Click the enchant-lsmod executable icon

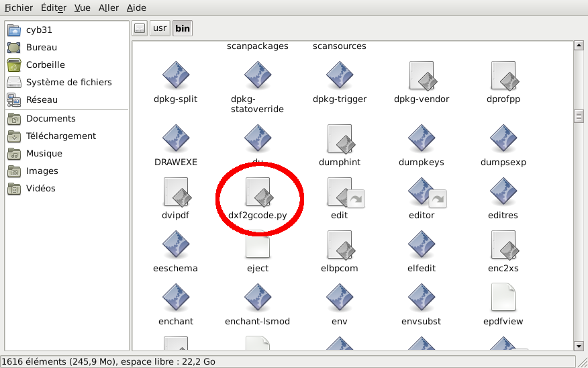point(258,297)
